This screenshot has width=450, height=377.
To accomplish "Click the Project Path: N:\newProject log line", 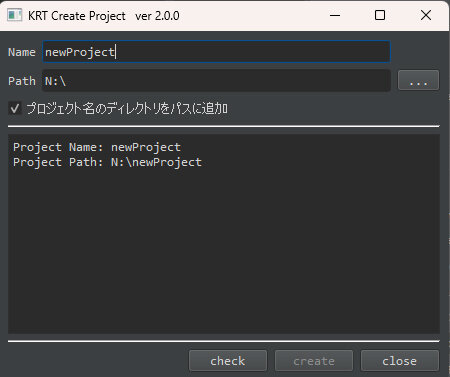I will tap(107, 162).
